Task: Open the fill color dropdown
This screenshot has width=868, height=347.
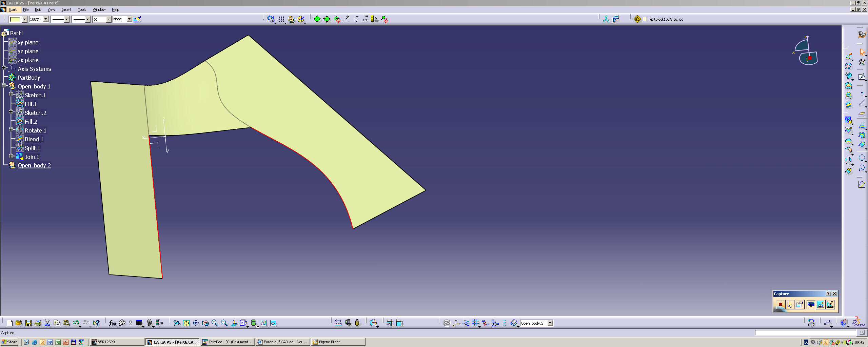Action: coord(25,19)
